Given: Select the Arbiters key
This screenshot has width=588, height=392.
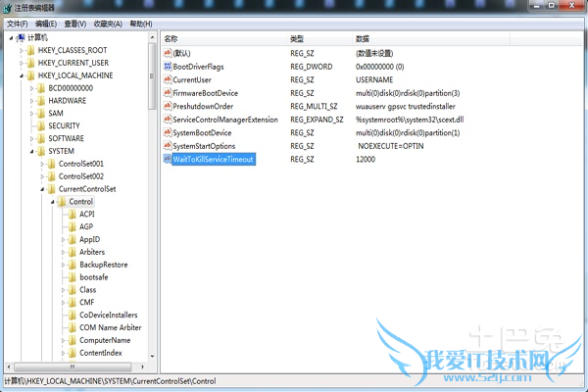Looking at the screenshot, I should coord(92,252).
